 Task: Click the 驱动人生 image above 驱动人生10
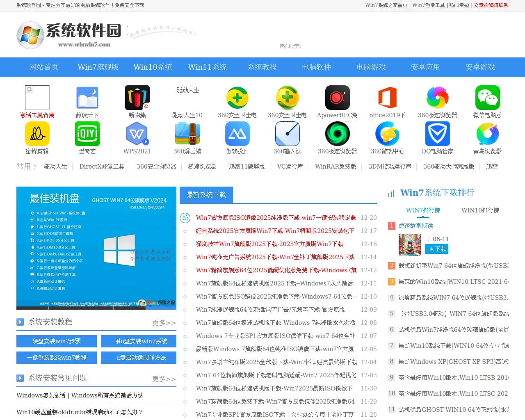click(187, 90)
